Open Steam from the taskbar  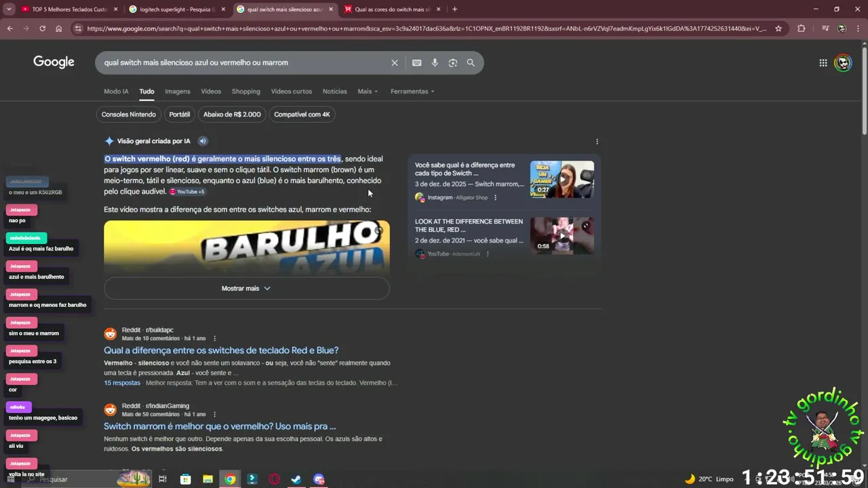coord(296,479)
